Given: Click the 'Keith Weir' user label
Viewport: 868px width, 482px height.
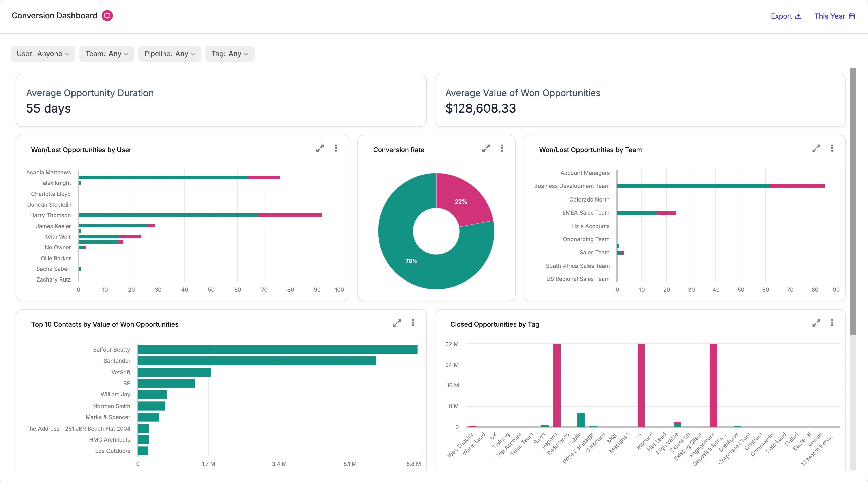Looking at the screenshot, I should (58, 237).
